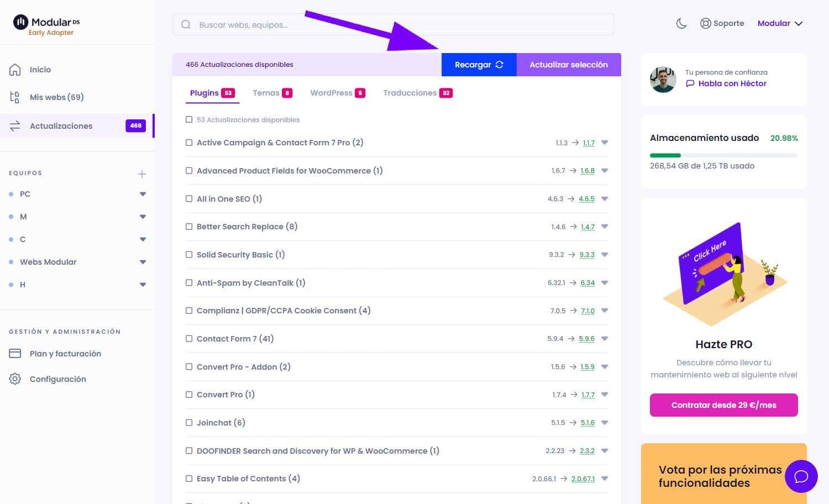Screen dimensions: 829x504
Task: Check the Easy Table of Contents checkbox
Action: (189, 479)
